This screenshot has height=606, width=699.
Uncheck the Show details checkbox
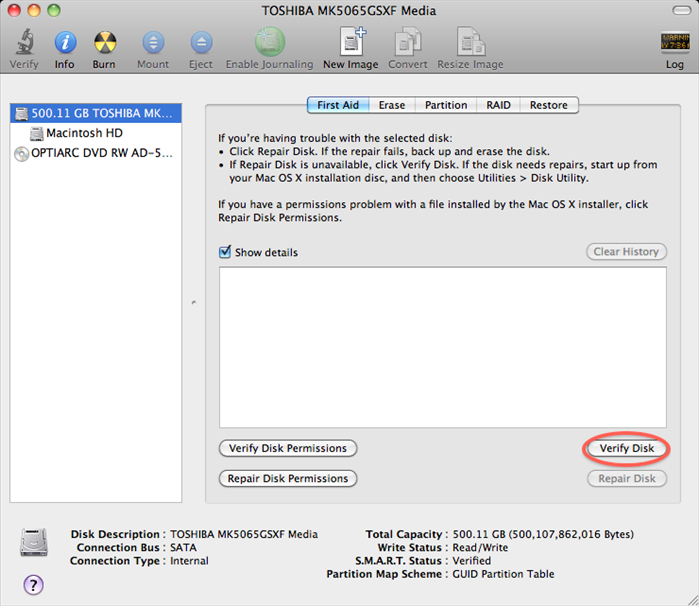click(x=225, y=251)
